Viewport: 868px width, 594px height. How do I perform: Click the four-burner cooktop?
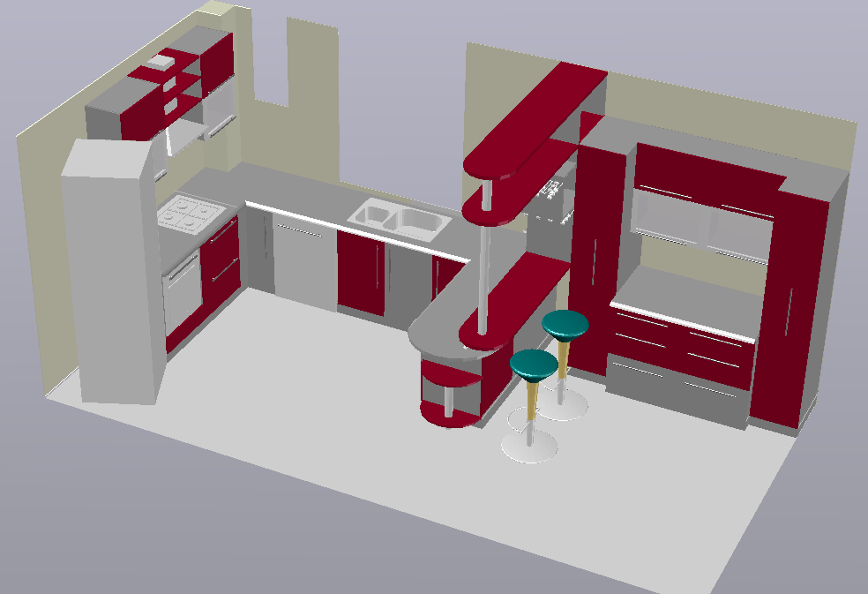coord(191,214)
